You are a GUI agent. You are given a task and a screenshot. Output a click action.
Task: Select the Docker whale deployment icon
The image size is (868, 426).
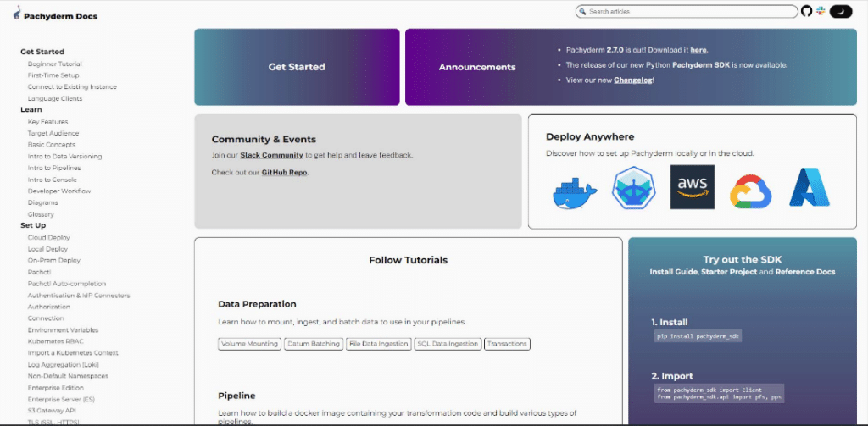575,192
